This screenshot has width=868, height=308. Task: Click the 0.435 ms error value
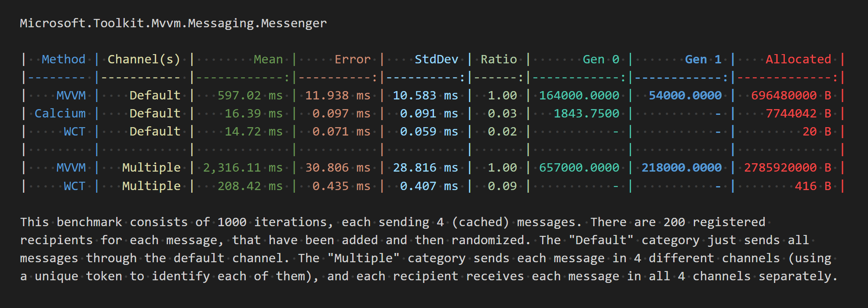[342, 186]
